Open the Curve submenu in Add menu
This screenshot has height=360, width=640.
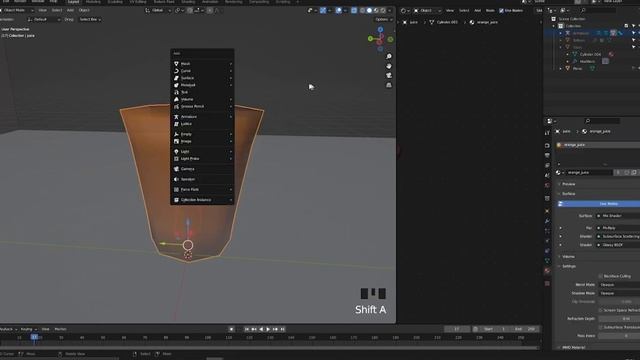click(x=202, y=71)
